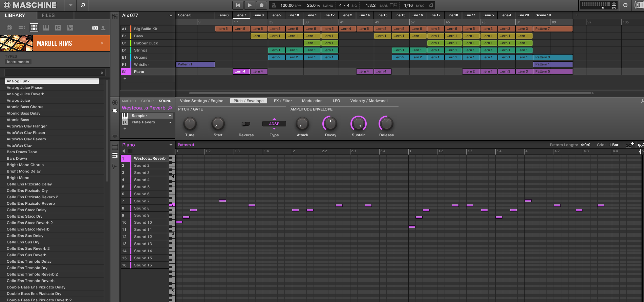Show the plug-in strip icon in control area

(x=115, y=110)
